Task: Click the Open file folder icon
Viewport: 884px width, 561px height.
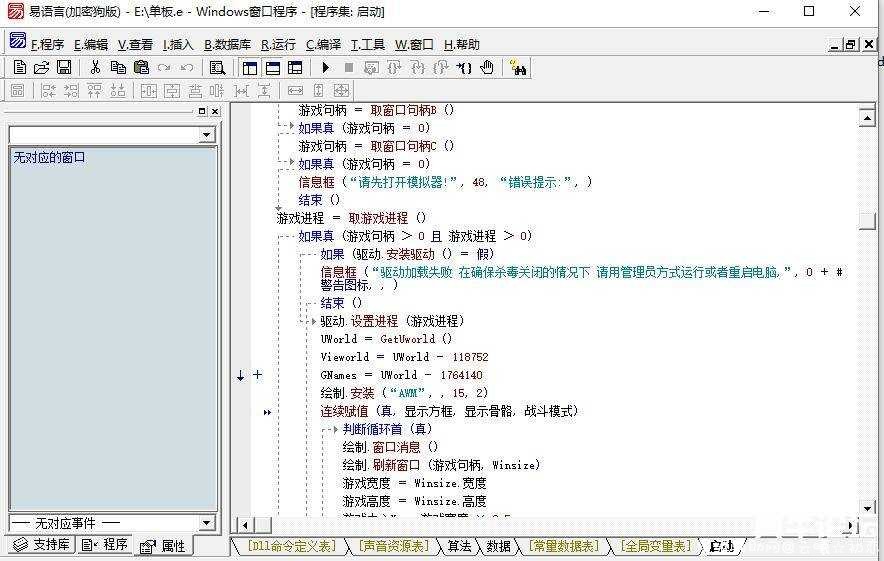Action: point(41,68)
